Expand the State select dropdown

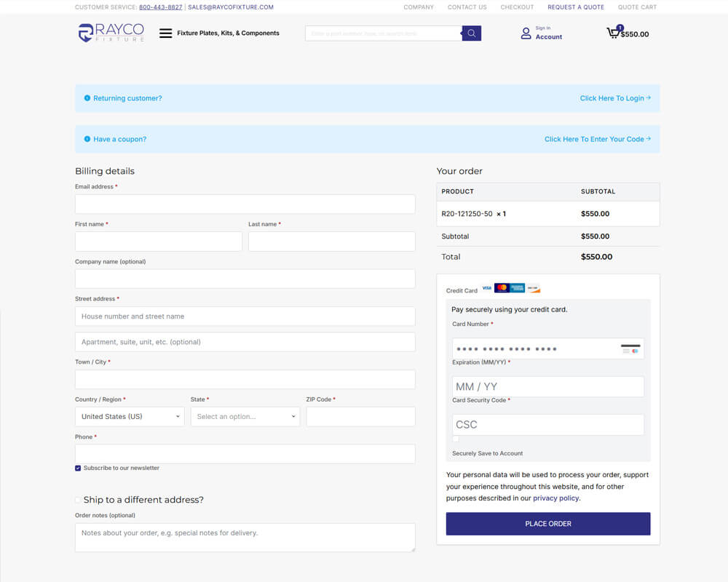pos(245,417)
